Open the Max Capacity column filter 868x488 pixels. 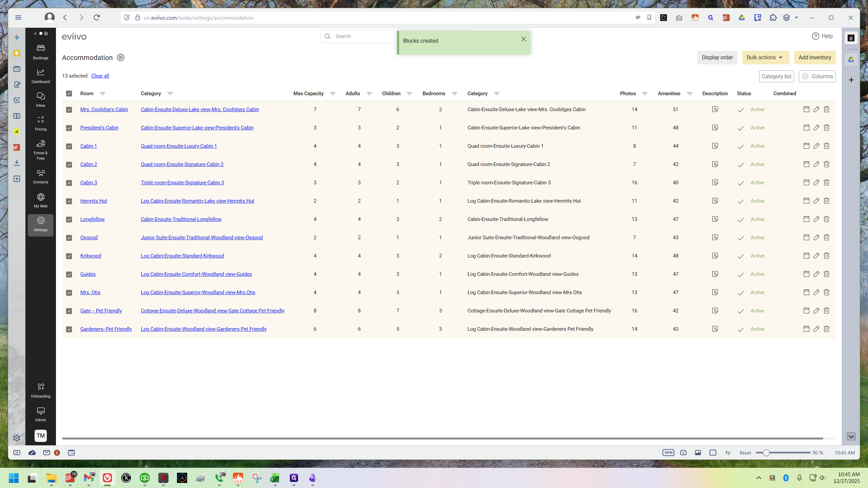(333, 94)
